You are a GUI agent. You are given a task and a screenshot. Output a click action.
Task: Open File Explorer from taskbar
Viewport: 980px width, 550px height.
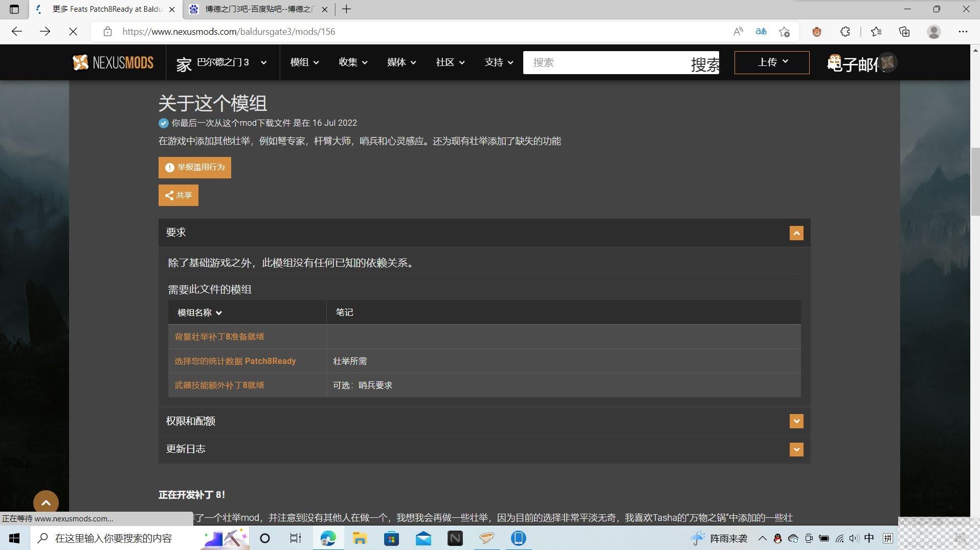[360, 538]
